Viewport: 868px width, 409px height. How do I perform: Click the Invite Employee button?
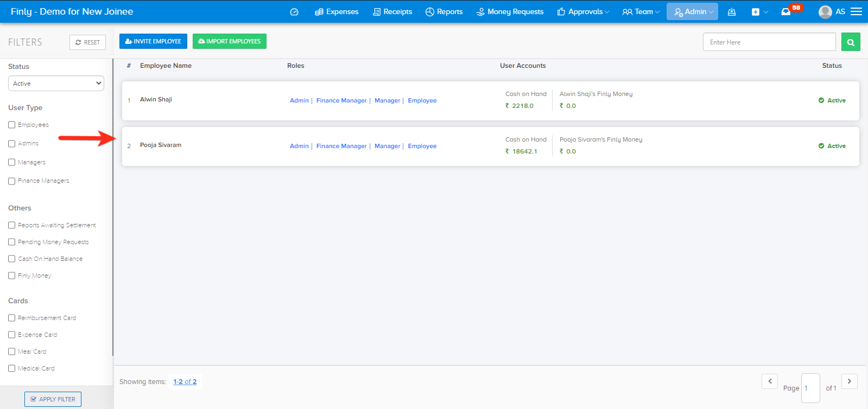click(x=153, y=41)
